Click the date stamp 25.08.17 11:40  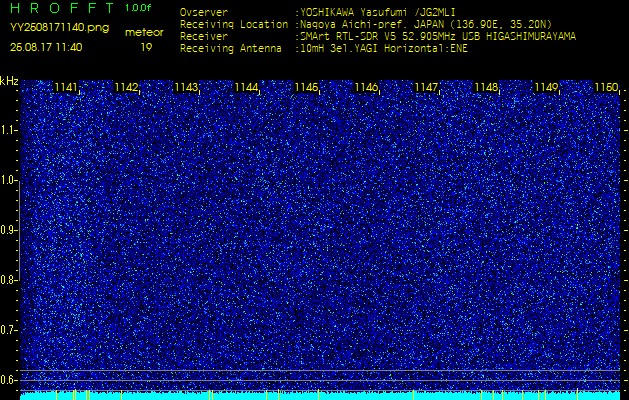[46, 47]
